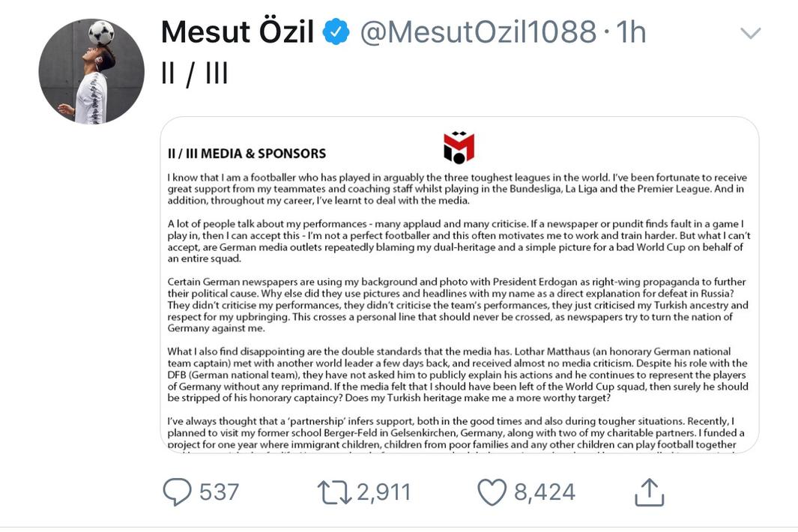This screenshot has height=532, width=798.
Task: Click paragraph starting "What I also find disappointing"
Action: [457, 375]
